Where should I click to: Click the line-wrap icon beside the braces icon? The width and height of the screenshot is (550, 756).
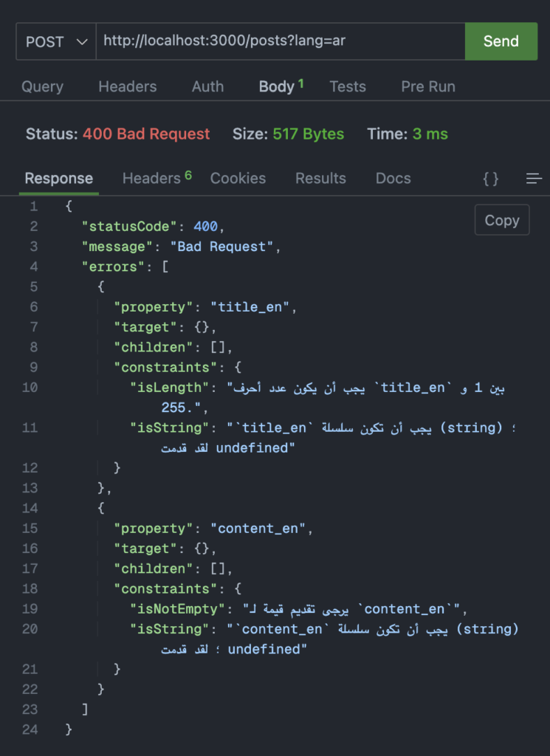pyautogui.click(x=533, y=178)
